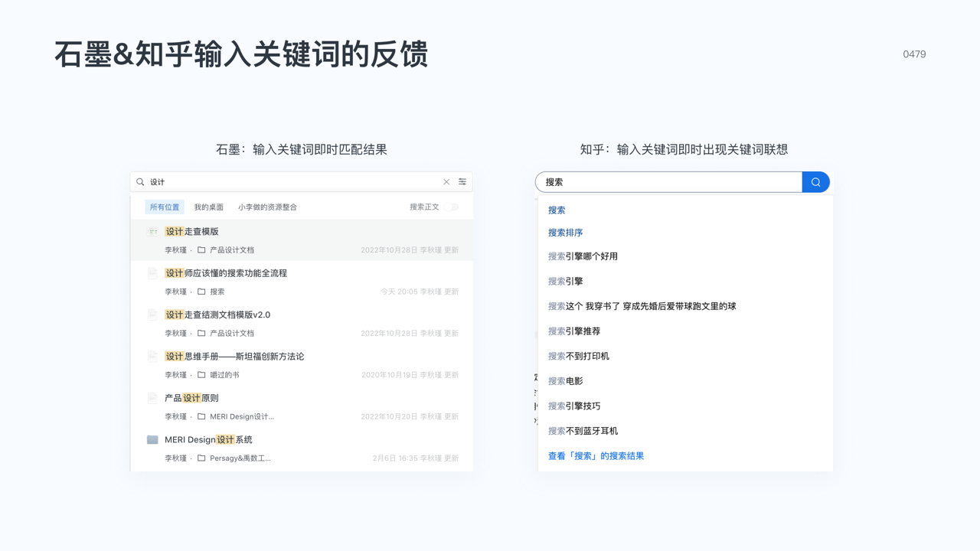
Task: Open the filter options icon in Shimo search
Action: click(462, 182)
